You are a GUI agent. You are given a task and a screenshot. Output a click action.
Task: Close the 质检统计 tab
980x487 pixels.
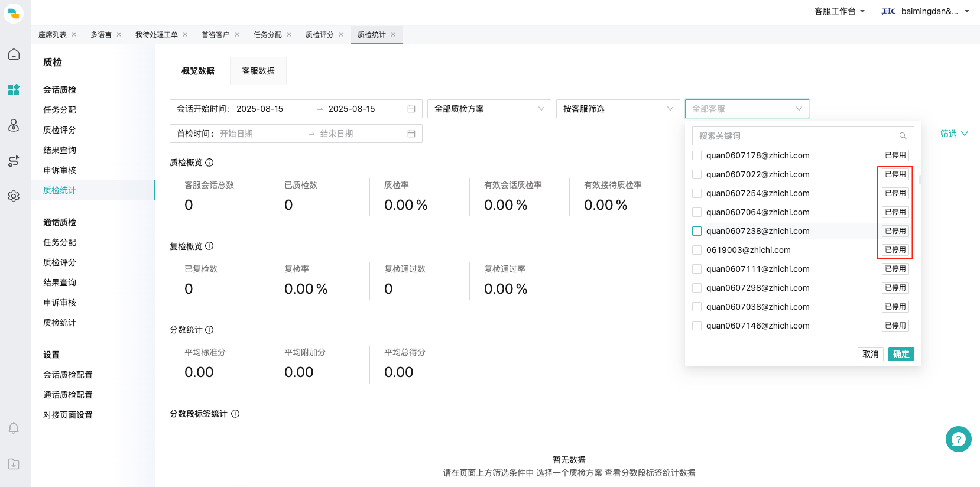(393, 34)
